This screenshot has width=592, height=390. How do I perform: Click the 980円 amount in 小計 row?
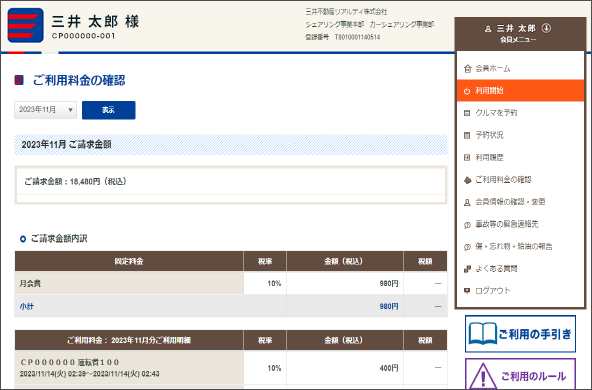point(389,306)
